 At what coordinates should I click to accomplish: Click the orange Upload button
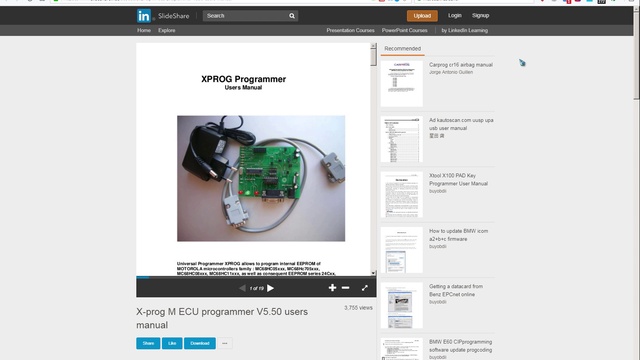coord(422,16)
